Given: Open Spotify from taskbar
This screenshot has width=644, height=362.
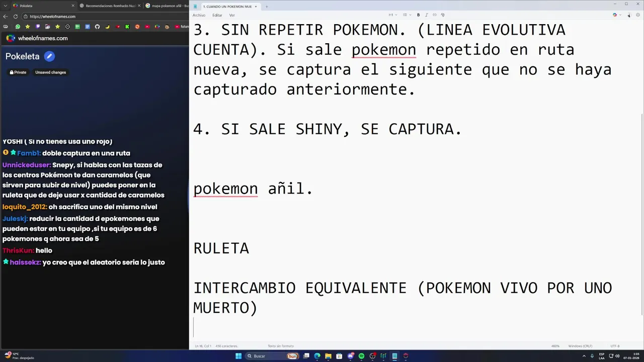Looking at the screenshot, I should coord(361,356).
